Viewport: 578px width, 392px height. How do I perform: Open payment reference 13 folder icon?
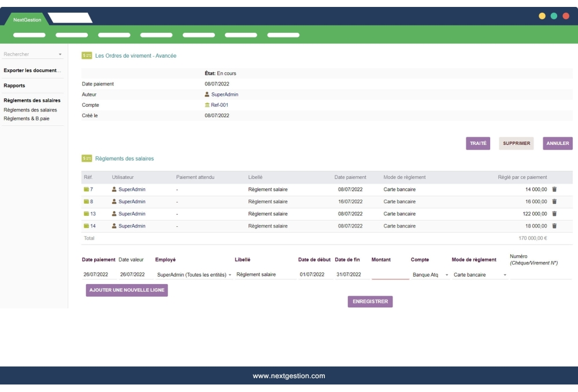click(87, 214)
